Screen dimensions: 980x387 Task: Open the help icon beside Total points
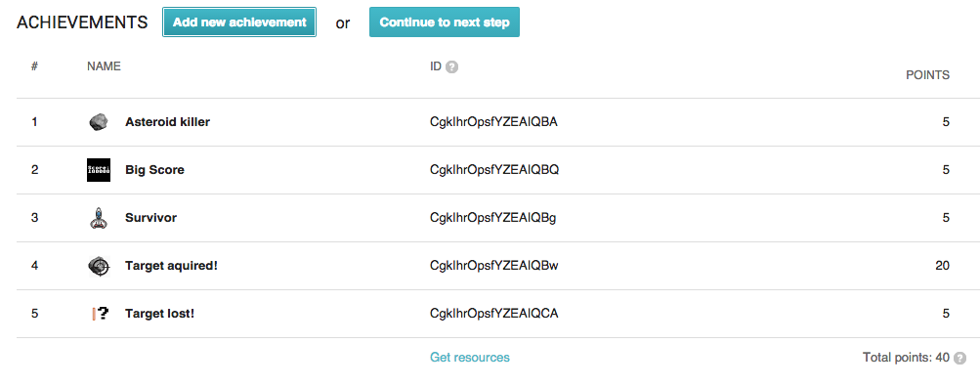(x=960, y=359)
